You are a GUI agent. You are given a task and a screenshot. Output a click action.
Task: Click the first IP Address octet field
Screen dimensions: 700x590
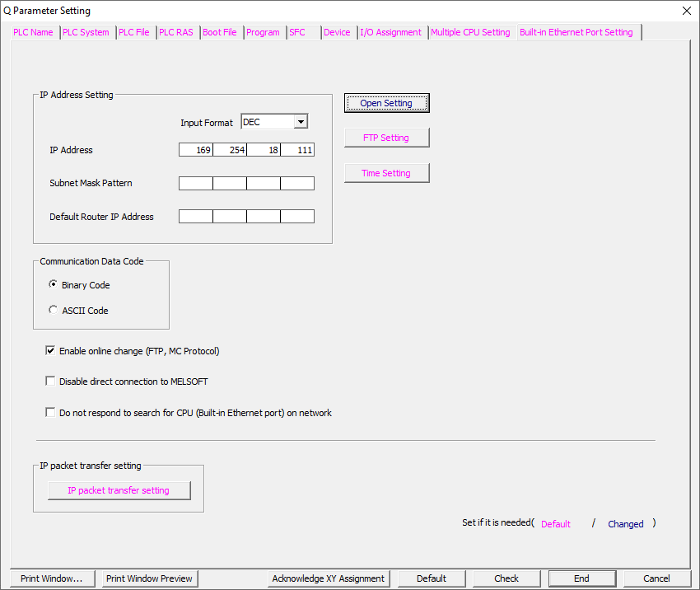coord(196,150)
